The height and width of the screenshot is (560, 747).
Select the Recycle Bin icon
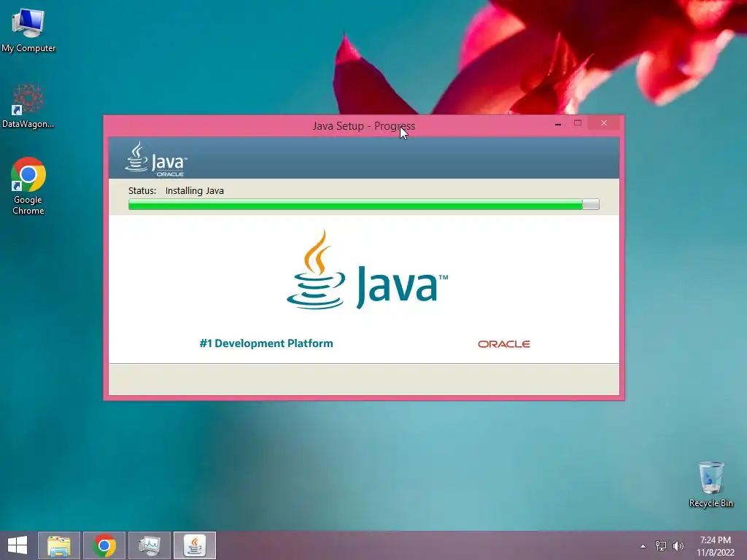coord(711,484)
